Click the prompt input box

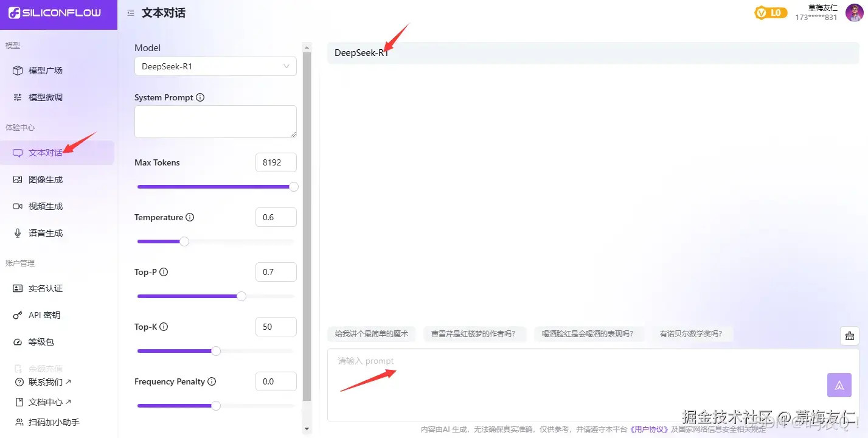[593, 385]
